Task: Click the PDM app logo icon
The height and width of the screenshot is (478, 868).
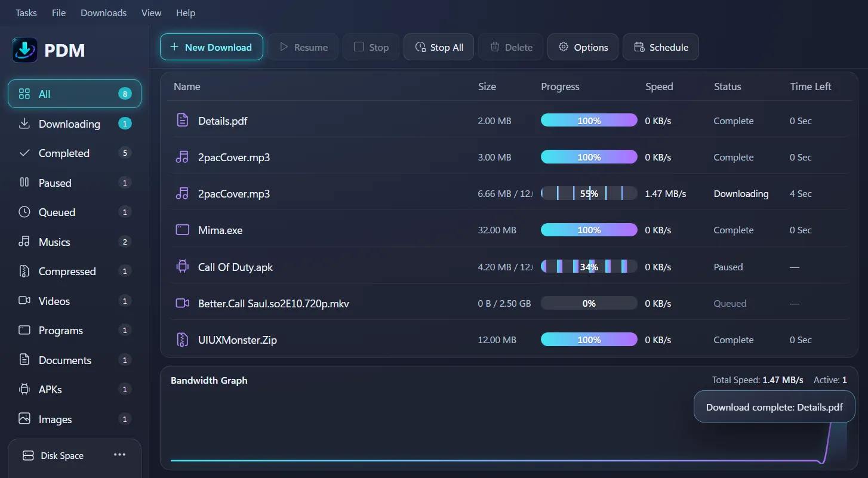Action: [25, 50]
